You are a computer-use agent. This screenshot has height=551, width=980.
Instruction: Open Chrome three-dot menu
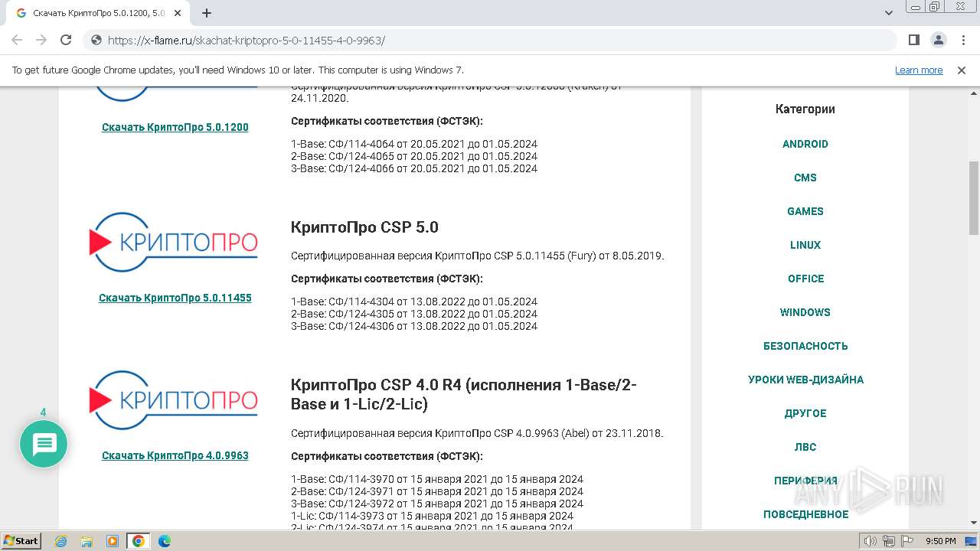[962, 40]
